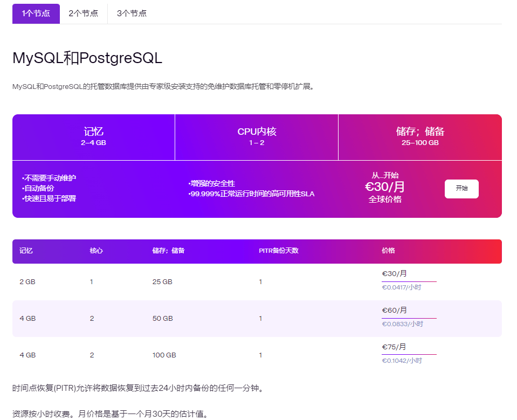Select the 1个节点 tab
Image resolution: width=517 pixels, height=420 pixels.
(x=36, y=13)
